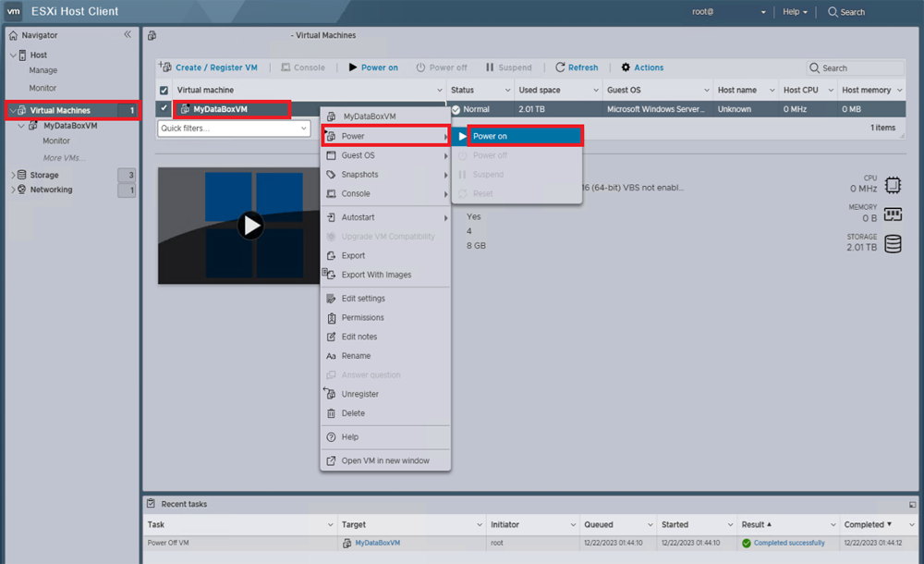Collapse the Host tree node

click(x=13, y=55)
